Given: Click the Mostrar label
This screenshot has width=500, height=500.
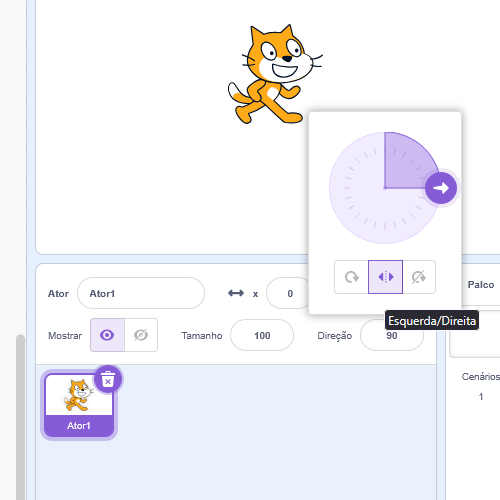Looking at the screenshot, I should [65, 336].
